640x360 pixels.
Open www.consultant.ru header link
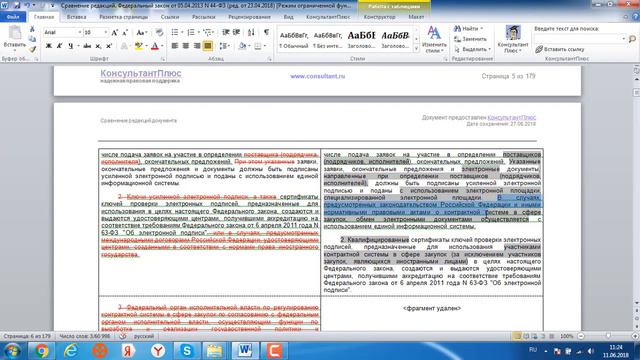pyautogui.click(x=318, y=76)
